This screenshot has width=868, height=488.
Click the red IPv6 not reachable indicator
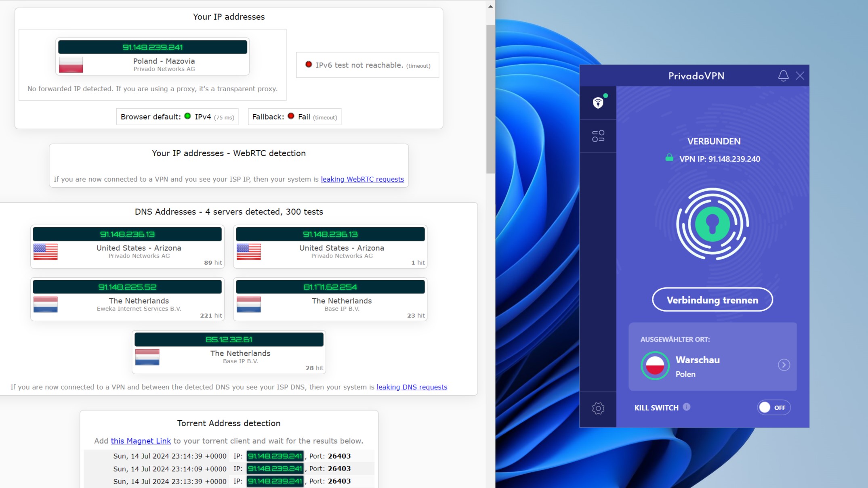[x=309, y=64]
